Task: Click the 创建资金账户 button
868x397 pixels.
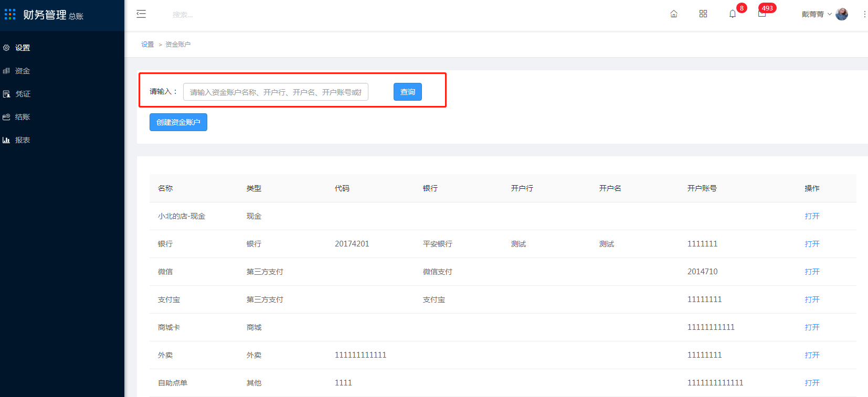Action: point(178,122)
